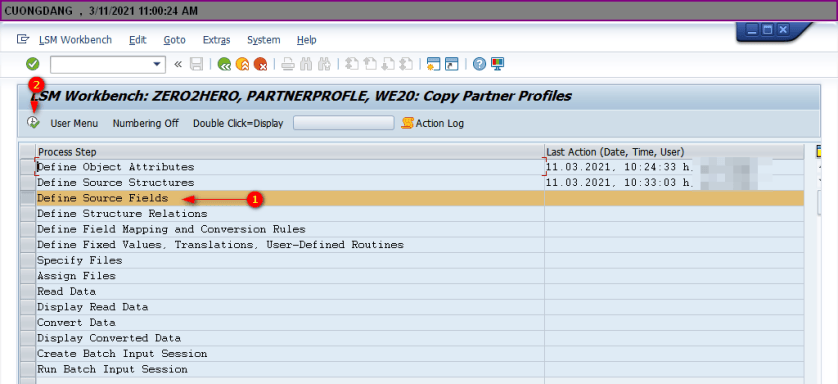
Task: Click the Find Next binoculars icon
Action: (323, 65)
